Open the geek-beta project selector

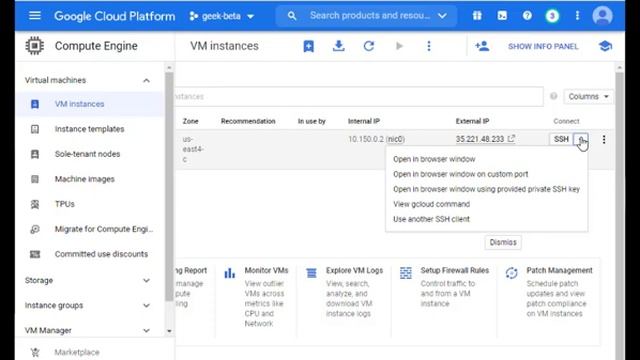[222, 16]
